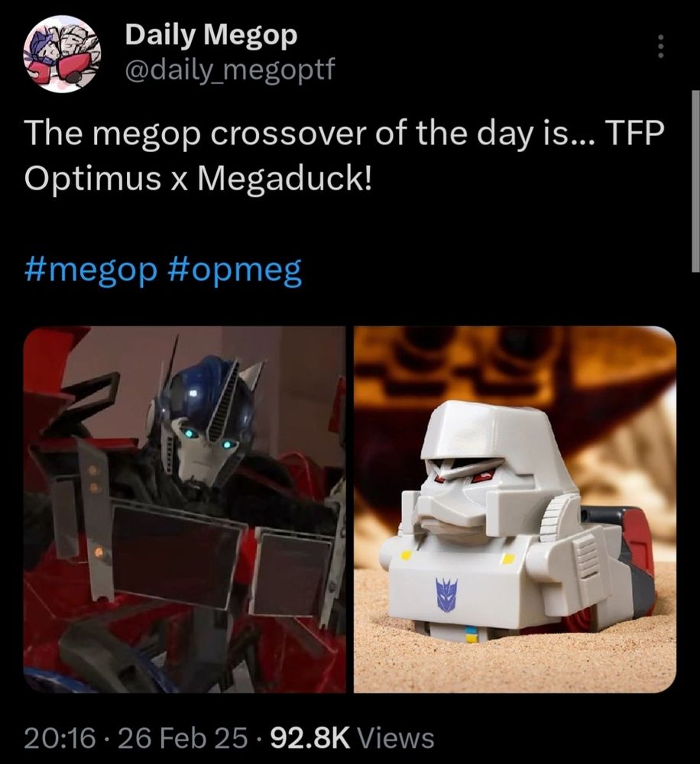
Task: Click Optimus Prime's glowing blue eyes
Action: 209,438
